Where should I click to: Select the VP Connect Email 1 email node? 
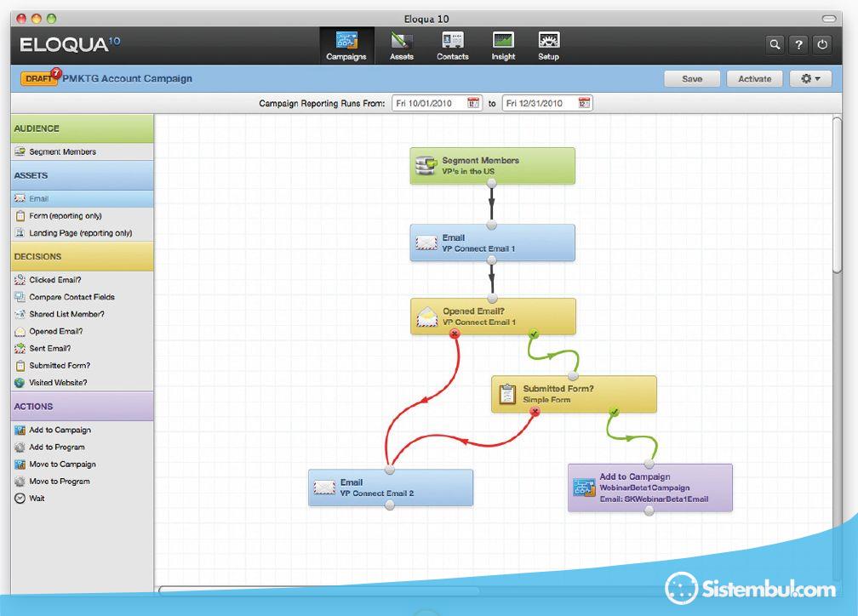[x=493, y=242]
